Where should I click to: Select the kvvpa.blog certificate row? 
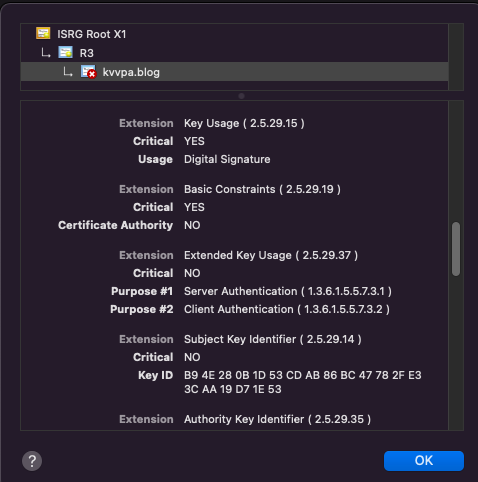[234, 72]
